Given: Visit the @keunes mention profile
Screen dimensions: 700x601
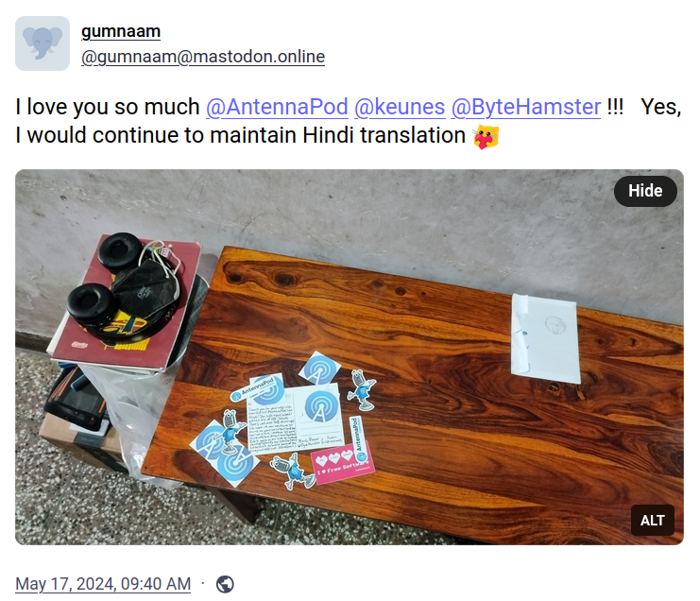Looking at the screenshot, I should pyautogui.click(x=400, y=107).
